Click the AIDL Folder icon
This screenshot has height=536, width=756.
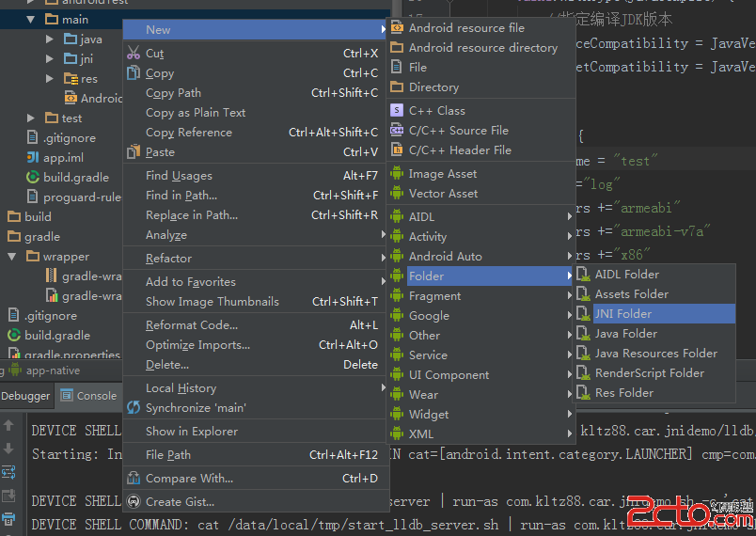583,275
